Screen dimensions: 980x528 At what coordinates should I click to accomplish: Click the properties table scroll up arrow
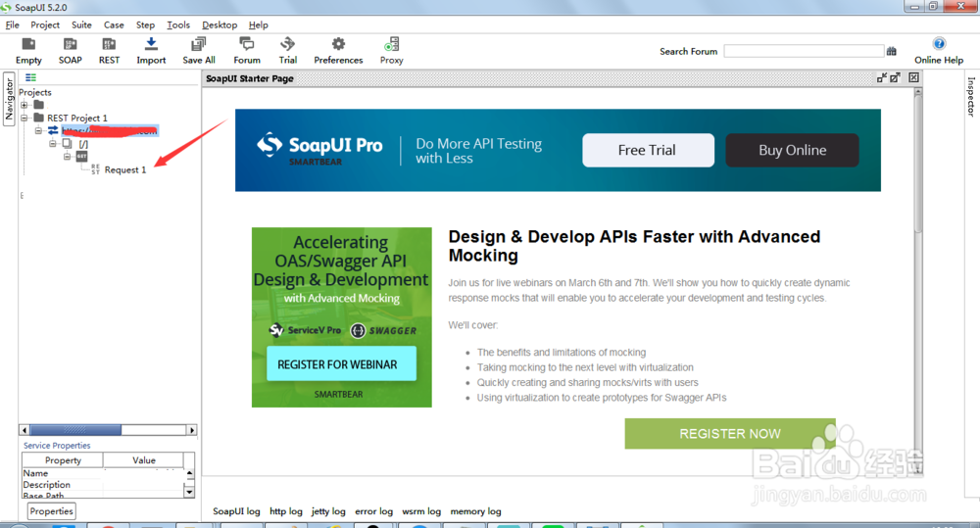tap(189, 473)
